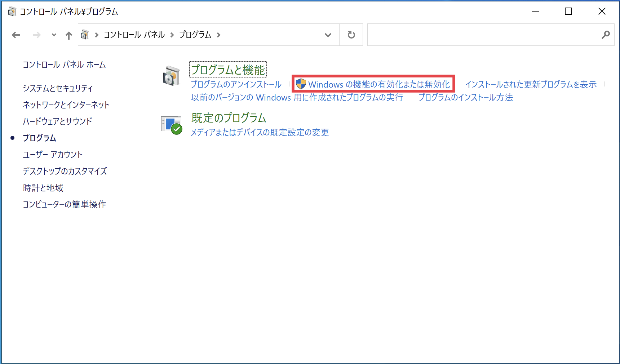Return to コントロール パネル ホーム

[64, 65]
